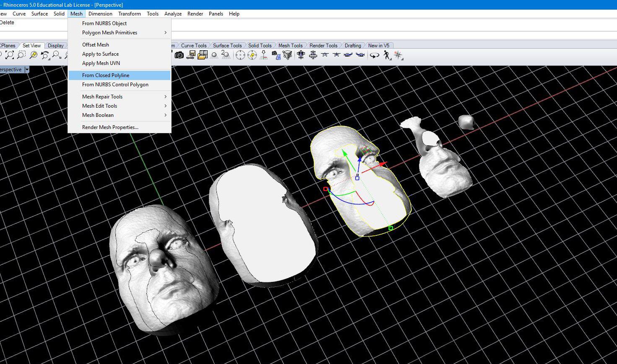Click the floppy disk save view icon
Image resolution: width=617 pixels, height=364 pixels.
tap(191, 55)
